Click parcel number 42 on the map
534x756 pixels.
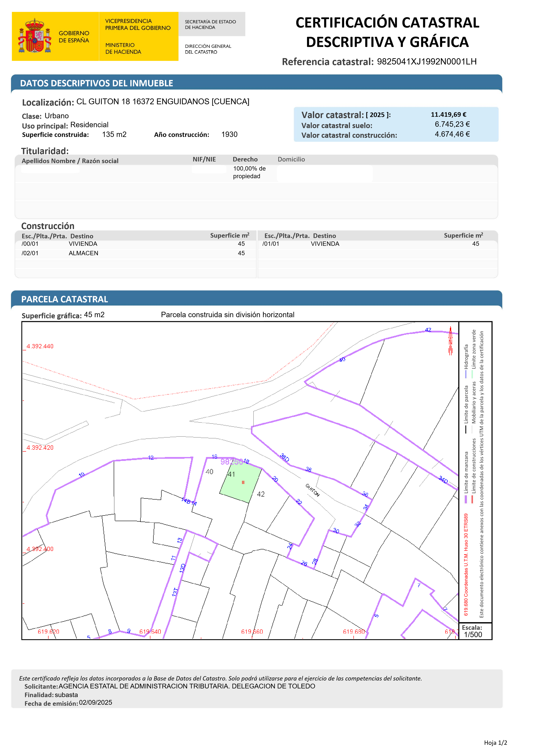[x=261, y=494]
